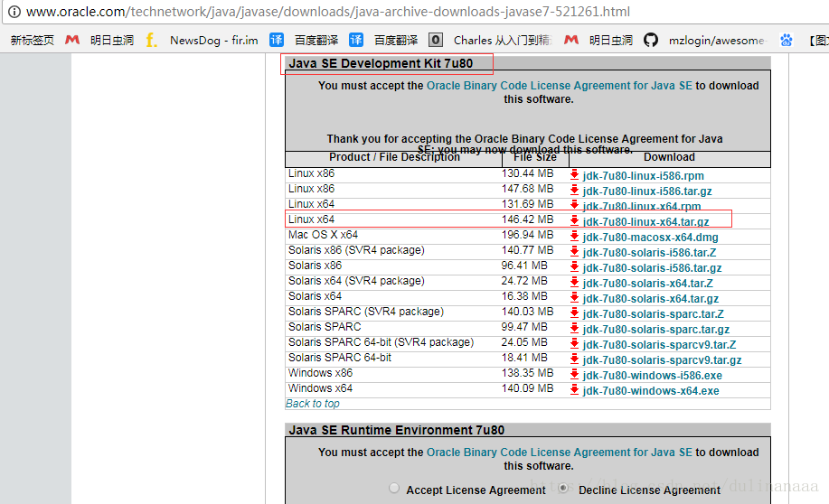Click the second 百度翻译 bookmark icon
This screenshot has height=504, width=829.
[x=356, y=40]
